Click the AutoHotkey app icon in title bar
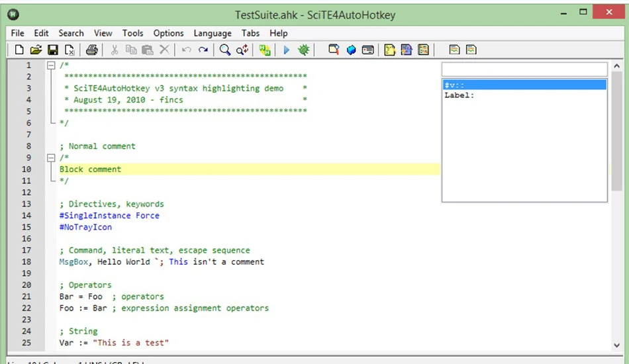629x364 pixels. tap(13, 15)
